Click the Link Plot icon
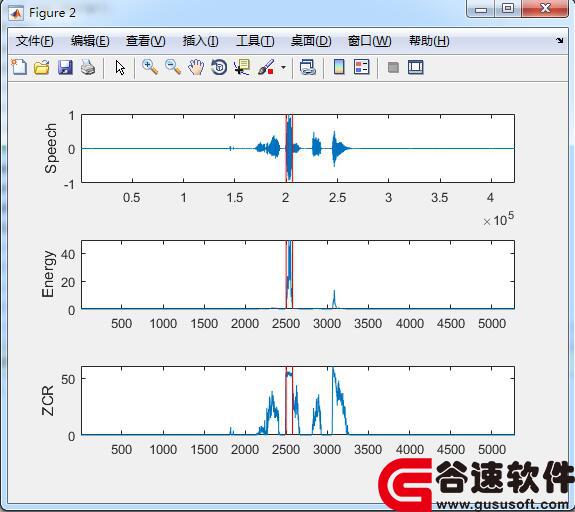 pyautogui.click(x=307, y=67)
